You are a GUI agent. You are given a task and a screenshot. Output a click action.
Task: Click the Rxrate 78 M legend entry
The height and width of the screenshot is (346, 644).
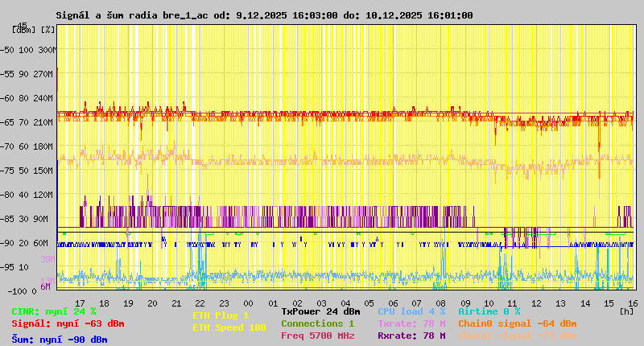pos(411,336)
